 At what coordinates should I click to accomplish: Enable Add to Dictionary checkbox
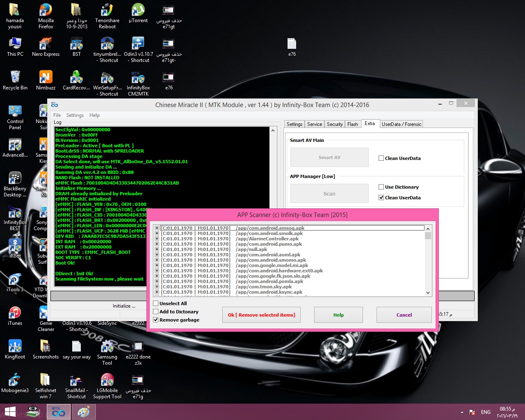point(156,312)
